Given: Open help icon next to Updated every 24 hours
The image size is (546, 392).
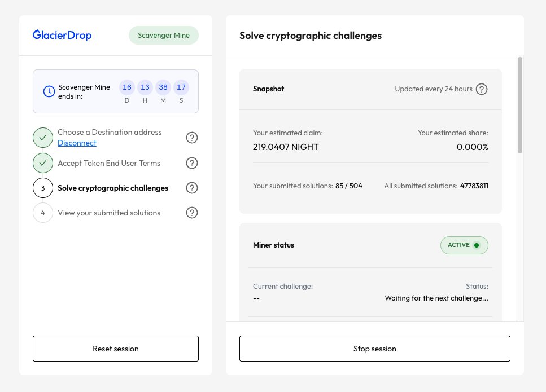Looking at the screenshot, I should (x=482, y=89).
